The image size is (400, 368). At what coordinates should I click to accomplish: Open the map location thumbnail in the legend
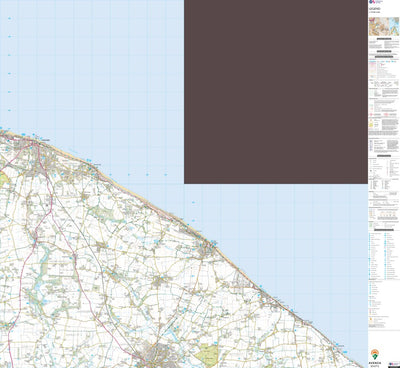pyautogui.click(x=384, y=27)
